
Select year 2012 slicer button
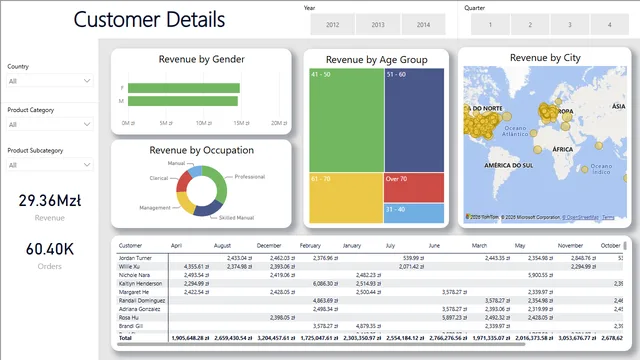point(332,24)
